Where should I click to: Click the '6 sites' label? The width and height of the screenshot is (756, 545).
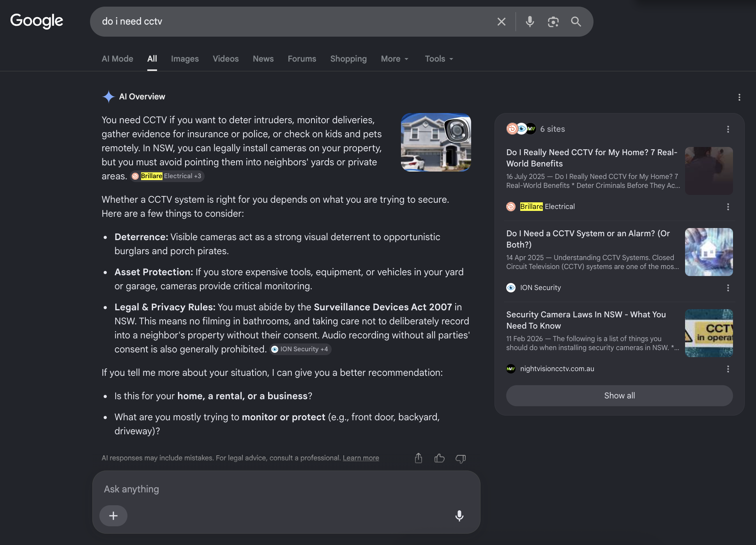pos(552,129)
